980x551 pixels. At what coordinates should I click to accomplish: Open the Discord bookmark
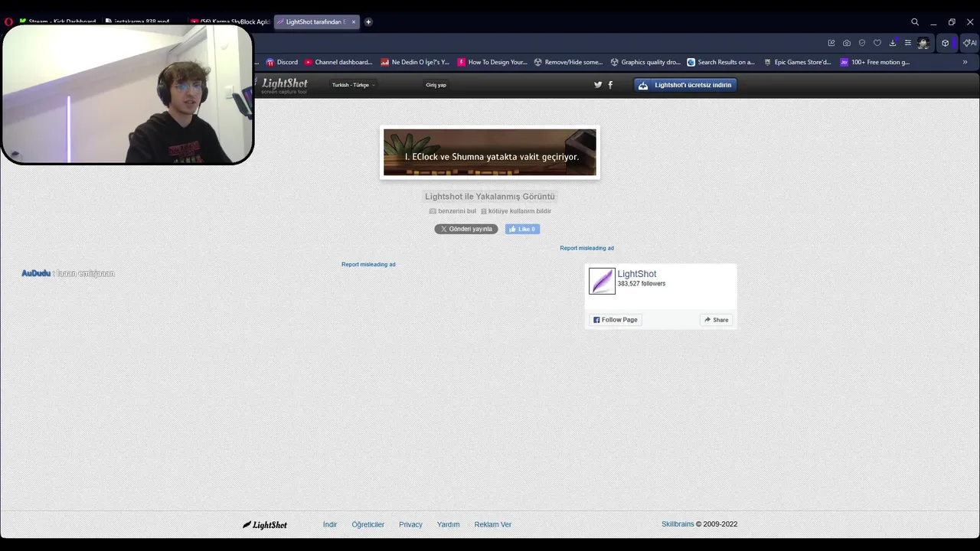click(x=282, y=62)
